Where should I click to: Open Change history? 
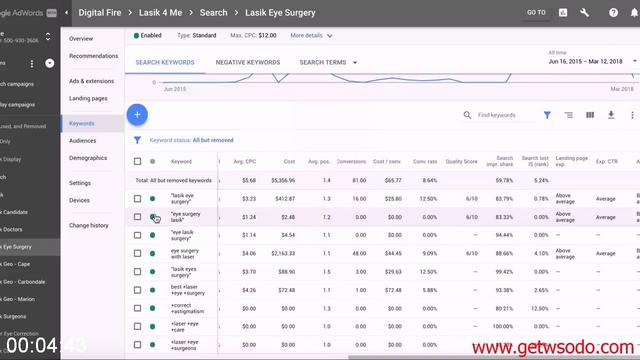[x=89, y=226]
